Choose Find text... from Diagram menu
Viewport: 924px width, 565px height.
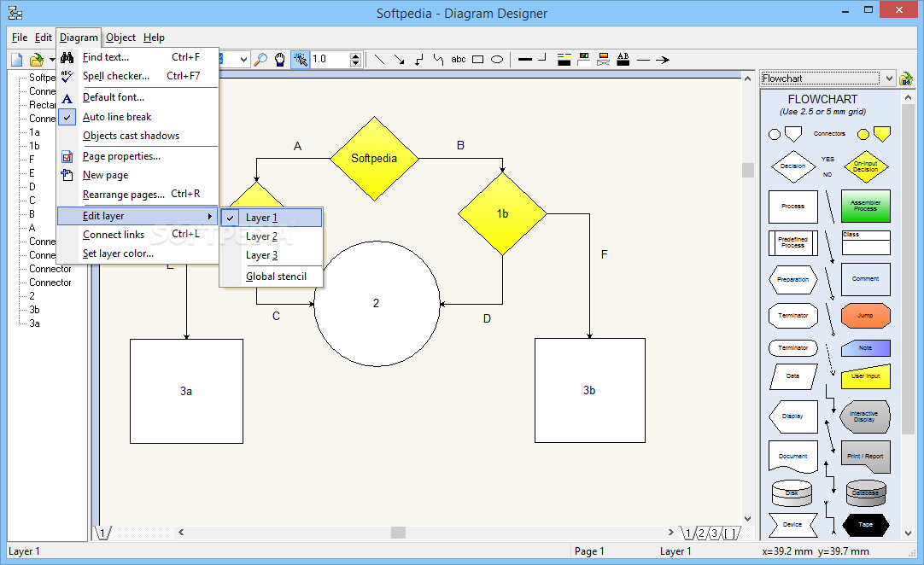(138, 57)
